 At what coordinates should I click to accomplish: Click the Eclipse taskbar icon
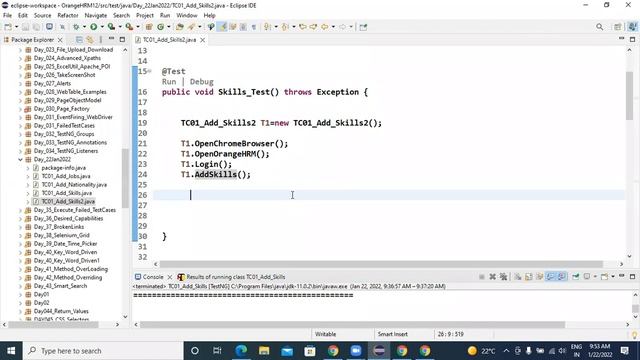pyautogui.click(x=379, y=351)
